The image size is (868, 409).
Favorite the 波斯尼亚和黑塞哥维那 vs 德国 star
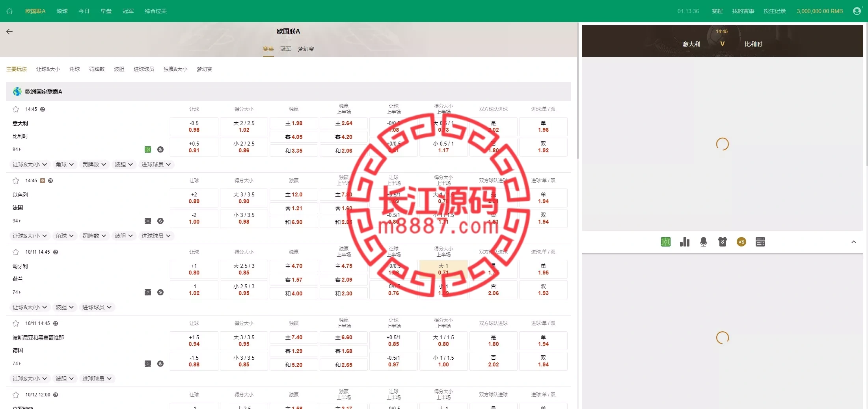tap(16, 323)
